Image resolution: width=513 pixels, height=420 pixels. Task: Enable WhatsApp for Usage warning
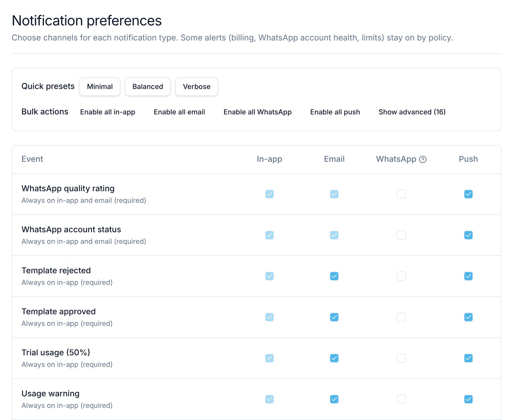[401, 399]
